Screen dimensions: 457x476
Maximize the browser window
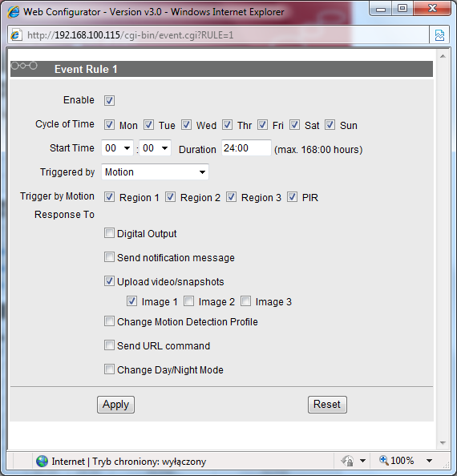click(402, 9)
